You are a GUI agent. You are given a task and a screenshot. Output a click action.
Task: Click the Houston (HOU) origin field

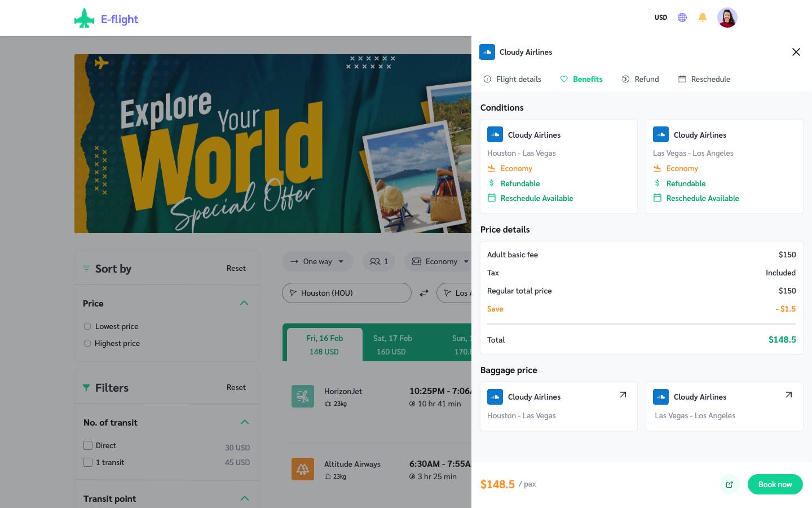[346, 293]
